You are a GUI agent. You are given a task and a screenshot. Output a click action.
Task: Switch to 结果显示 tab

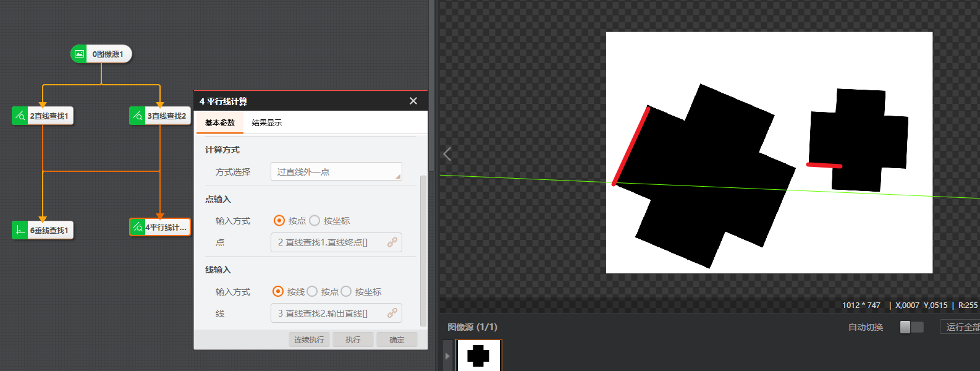click(x=267, y=123)
